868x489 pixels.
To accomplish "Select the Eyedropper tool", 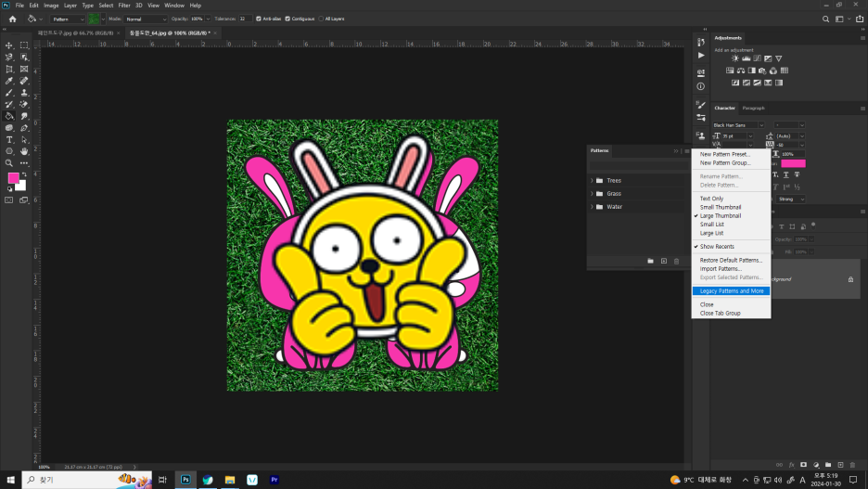I will coord(9,81).
